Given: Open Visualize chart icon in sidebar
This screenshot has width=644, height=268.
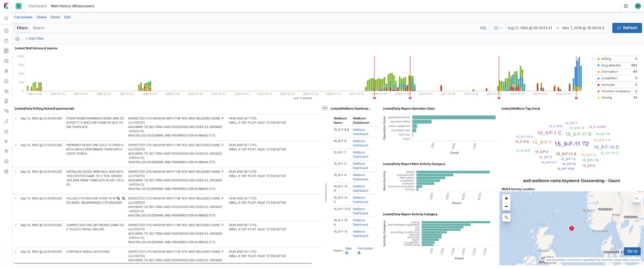Looking at the screenshot, I should click(6, 41).
